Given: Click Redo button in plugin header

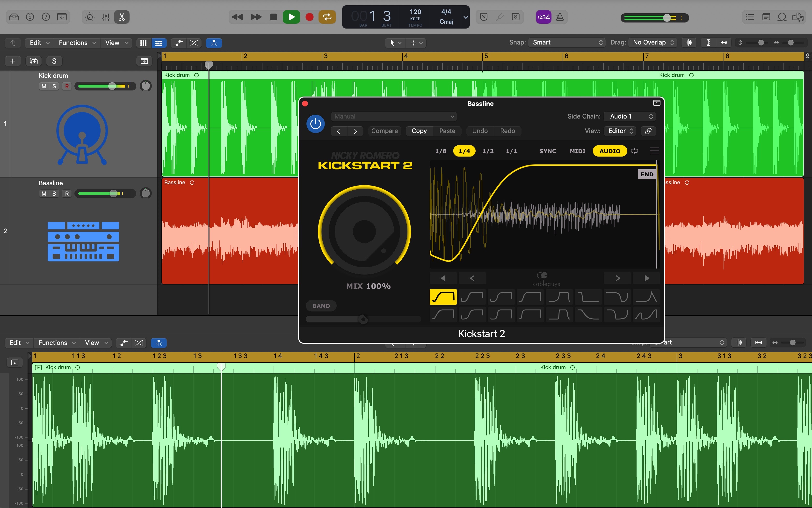Looking at the screenshot, I should [x=507, y=131].
